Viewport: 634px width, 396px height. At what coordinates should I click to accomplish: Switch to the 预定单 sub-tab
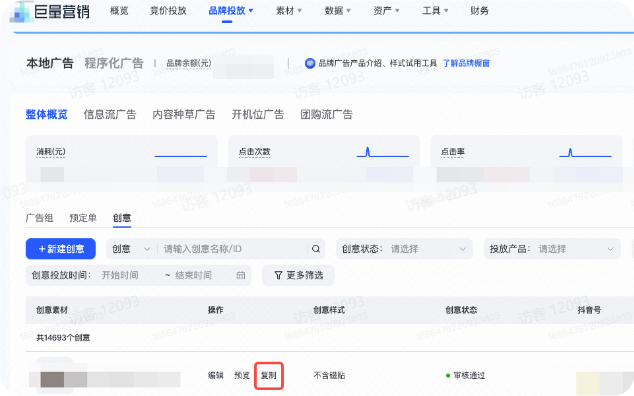pyautogui.click(x=83, y=218)
